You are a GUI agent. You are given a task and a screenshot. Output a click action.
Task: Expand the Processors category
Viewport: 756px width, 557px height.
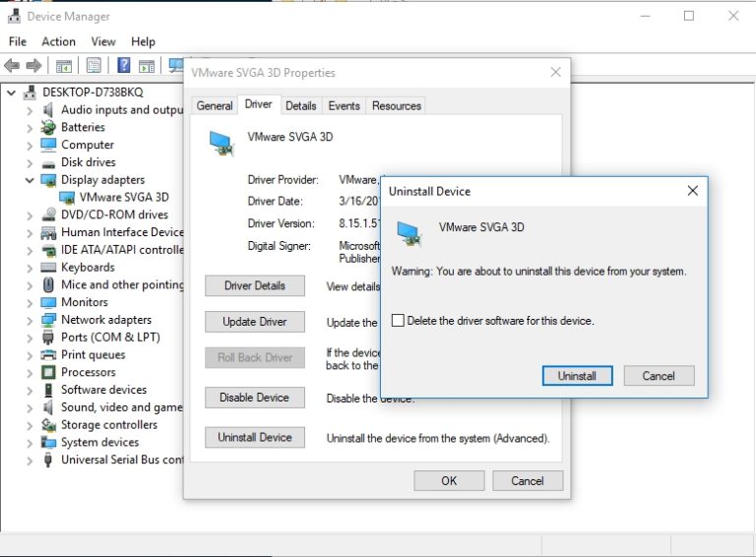(30, 374)
